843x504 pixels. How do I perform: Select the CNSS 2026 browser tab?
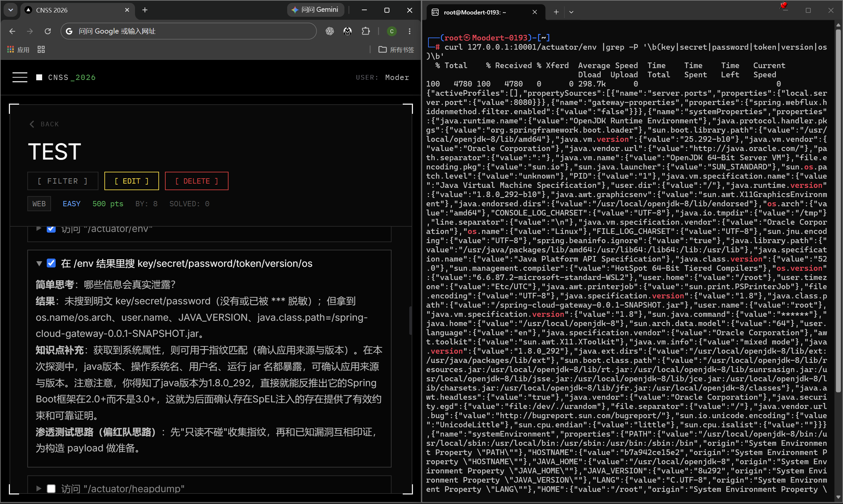coord(78,10)
